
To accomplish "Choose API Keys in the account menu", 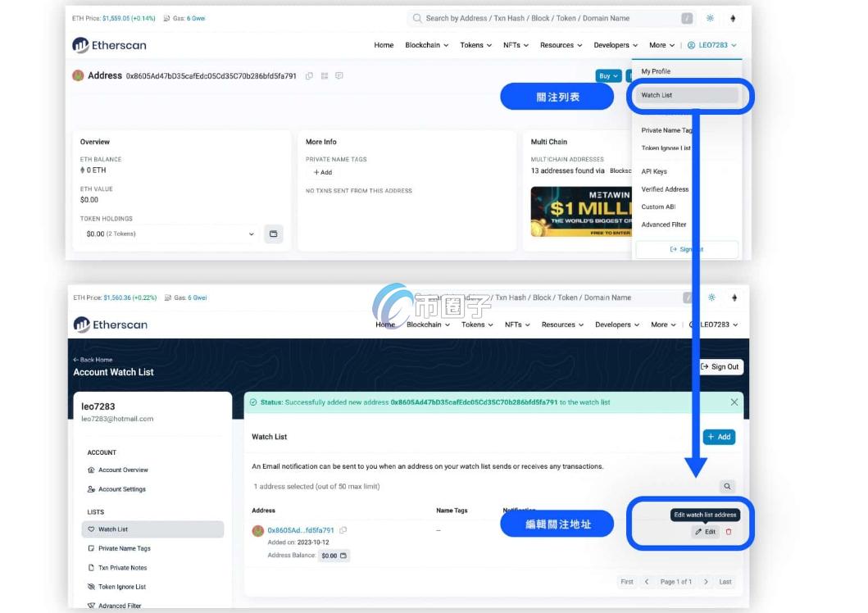I will (x=654, y=171).
